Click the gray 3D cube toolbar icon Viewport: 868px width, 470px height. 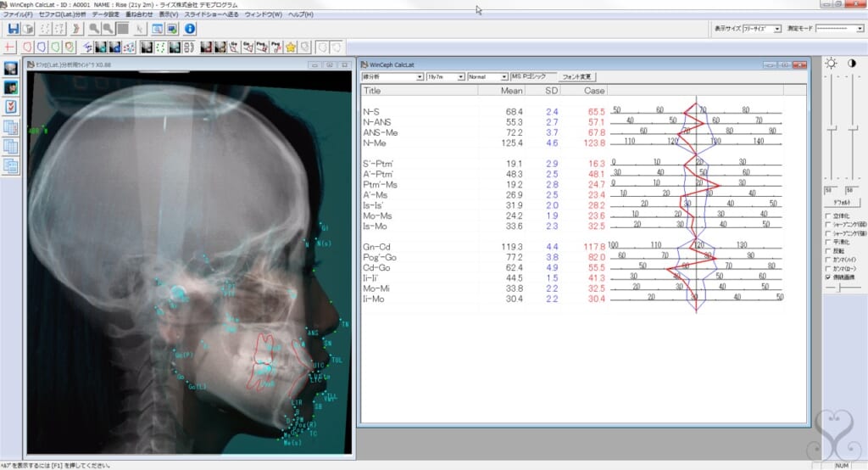click(28, 29)
